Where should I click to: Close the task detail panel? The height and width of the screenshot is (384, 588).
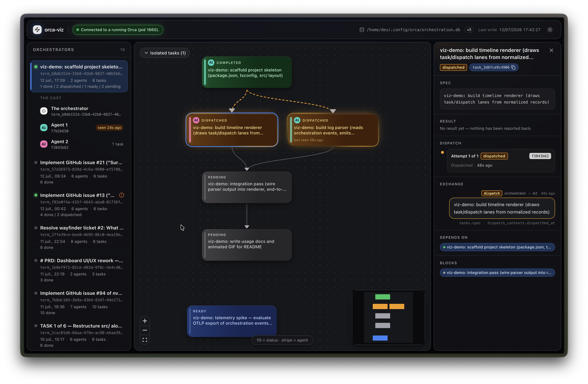[x=551, y=50]
